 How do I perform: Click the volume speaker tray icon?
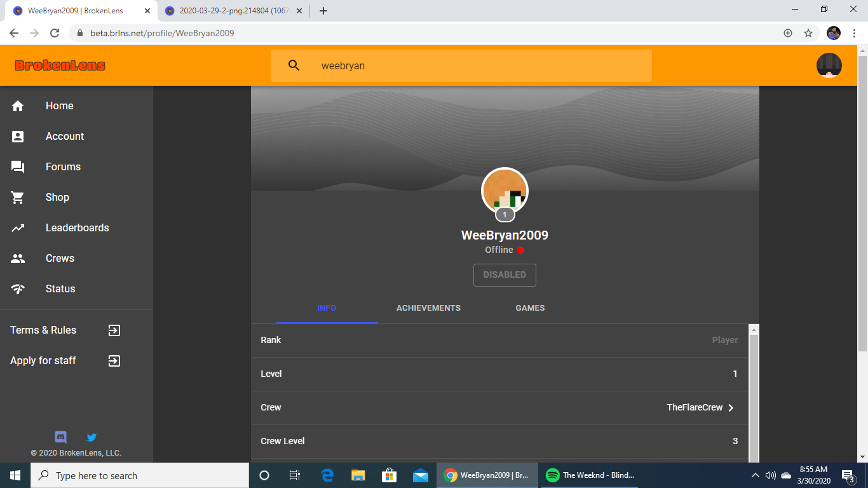coord(770,475)
